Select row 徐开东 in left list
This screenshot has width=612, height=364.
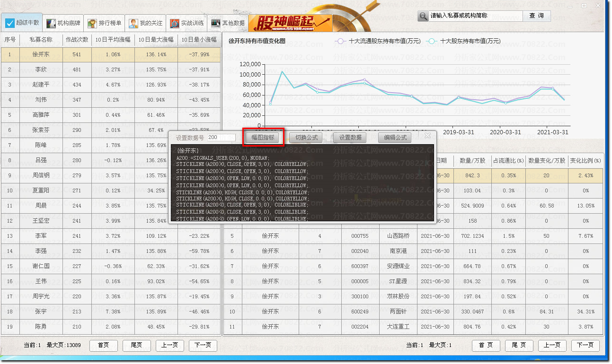(111, 54)
